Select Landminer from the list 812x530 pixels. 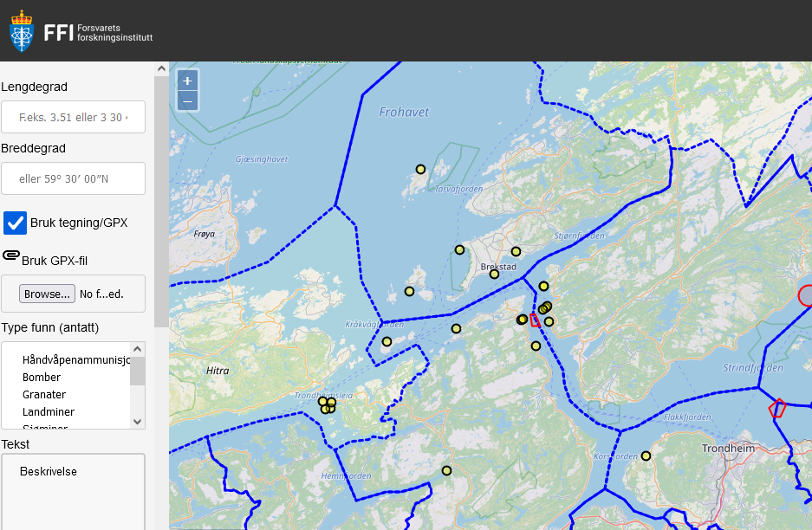(x=49, y=412)
